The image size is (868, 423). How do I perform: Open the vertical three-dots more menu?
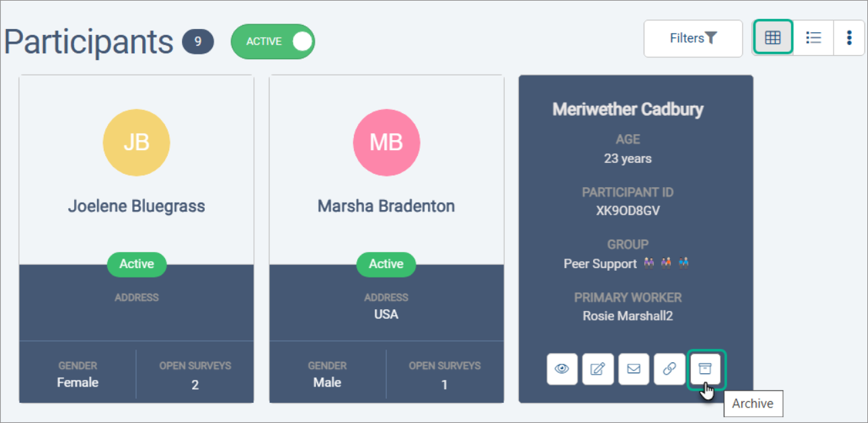pyautogui.click(x=848, y=38)
